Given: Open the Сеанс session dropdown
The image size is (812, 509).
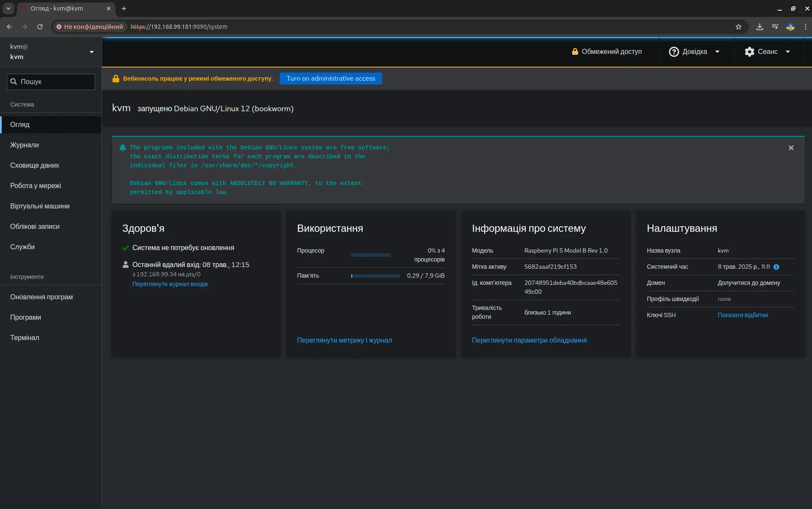Looking at the screenshot, I should pyautogui.click(x=767, y=52).
